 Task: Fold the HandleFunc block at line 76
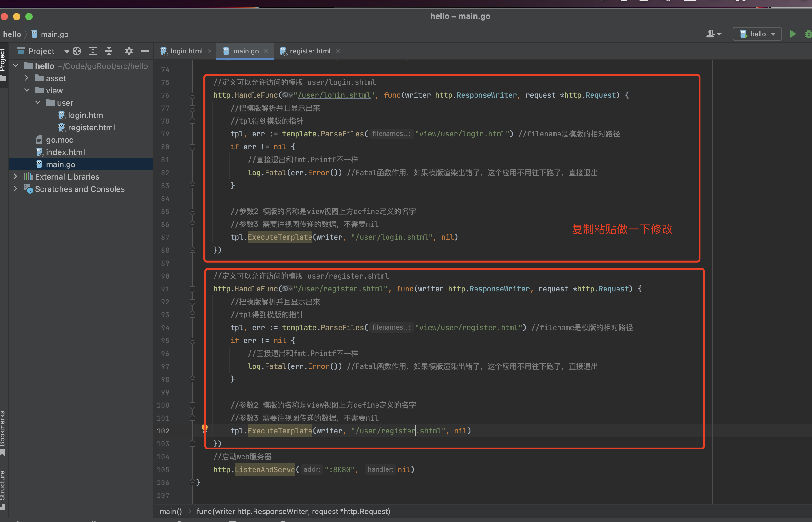point(192,95)
